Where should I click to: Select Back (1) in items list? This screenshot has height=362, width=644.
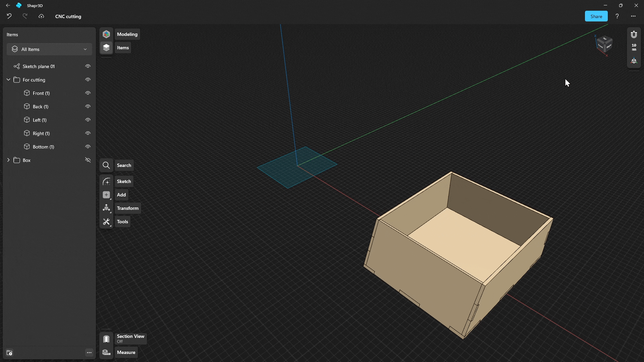[41, 107]
